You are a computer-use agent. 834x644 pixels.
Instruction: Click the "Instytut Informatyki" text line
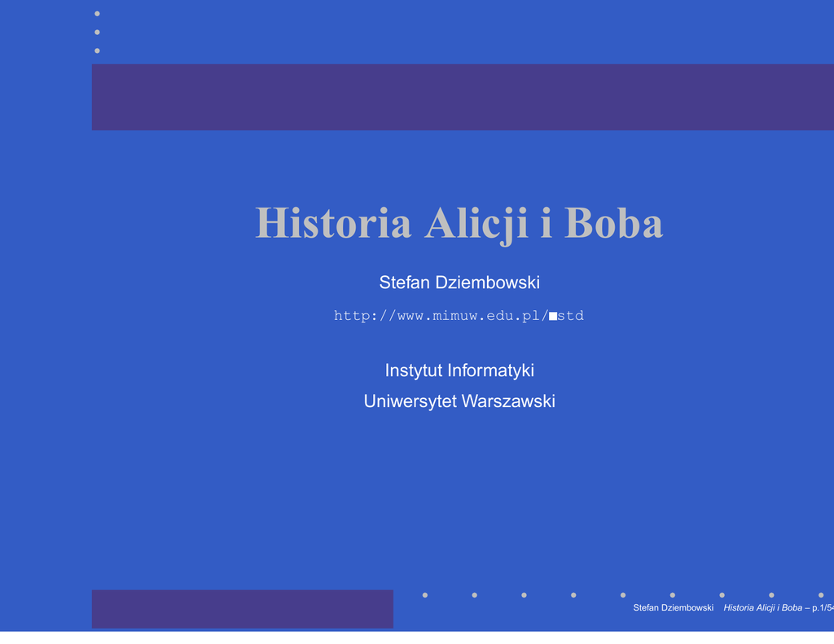point(459,370)
